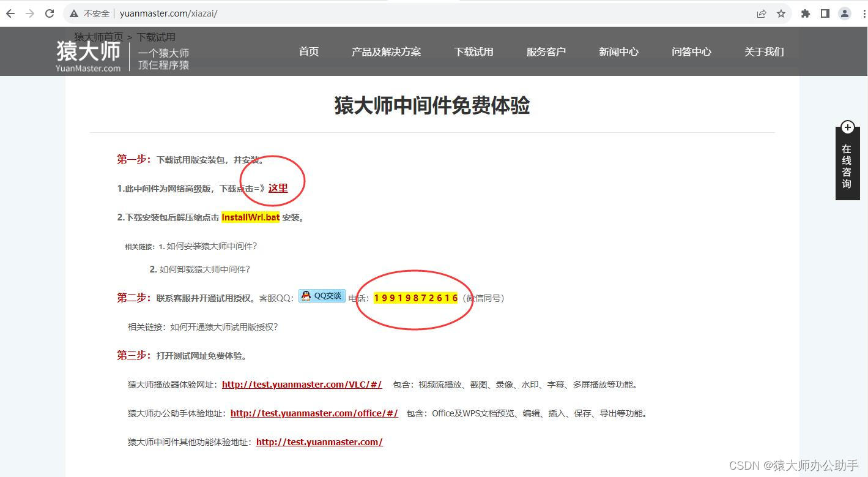The height and width of the screenshot is (477, 868).
Task: Click 猿大师首页 breadcrumb link
Action: [98, 37]
